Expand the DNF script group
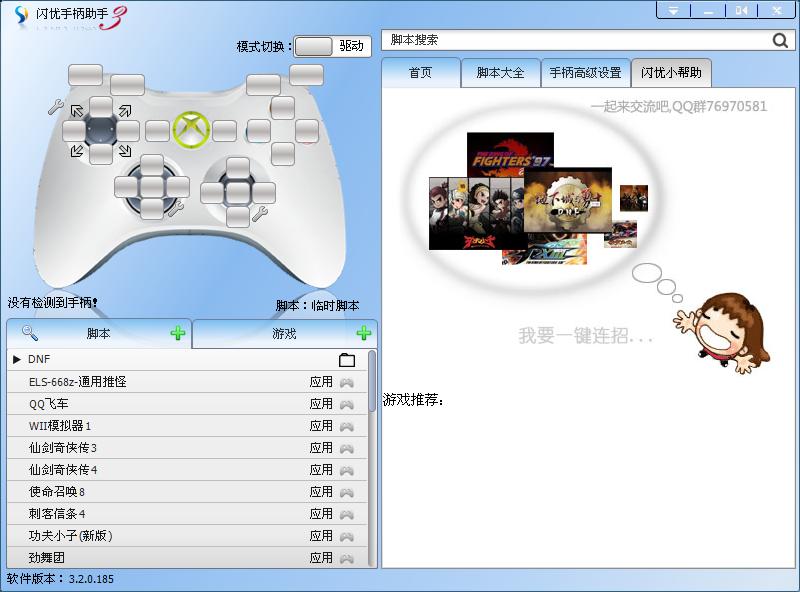800x592 pixels. tap(16, 359)
